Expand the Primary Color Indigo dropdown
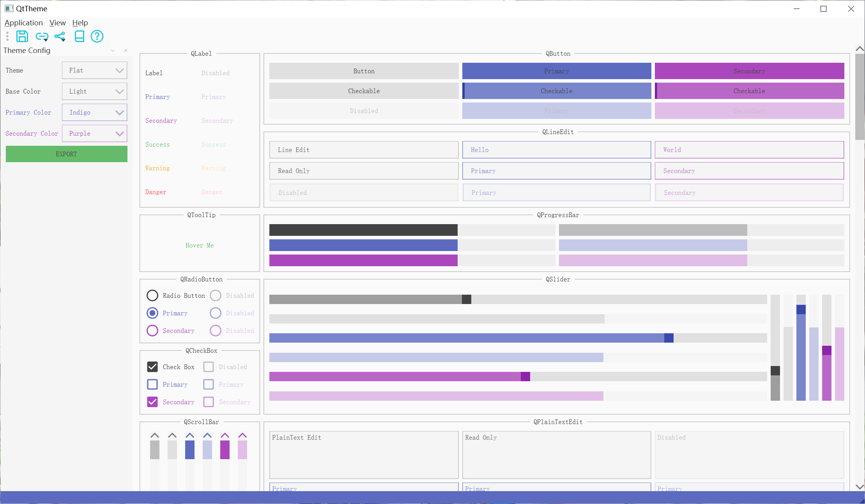 [x=95, y=113]
